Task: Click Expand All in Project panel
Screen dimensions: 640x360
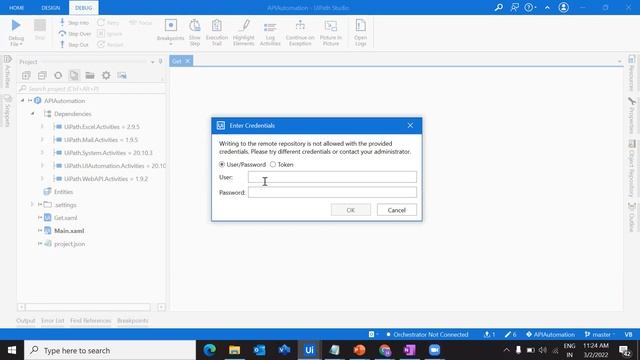Action: point(26,76)
